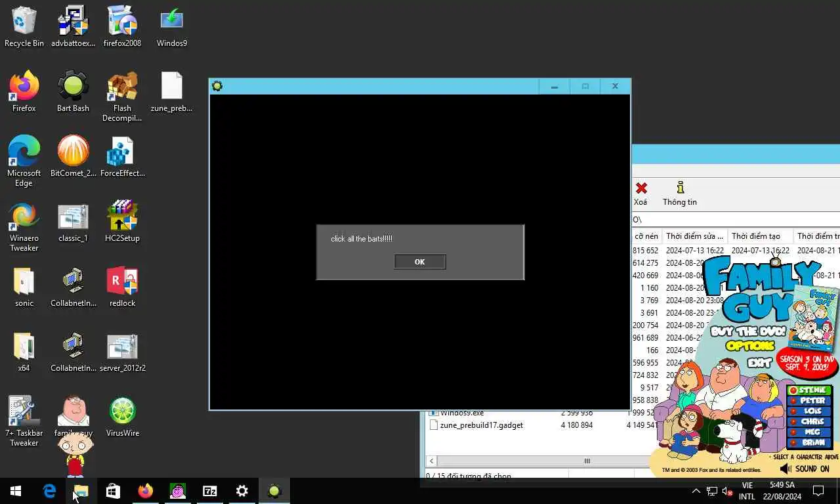Select the VirusWire desktop icon
This screenshot has width=840, height=504.
tap(122, 417)
